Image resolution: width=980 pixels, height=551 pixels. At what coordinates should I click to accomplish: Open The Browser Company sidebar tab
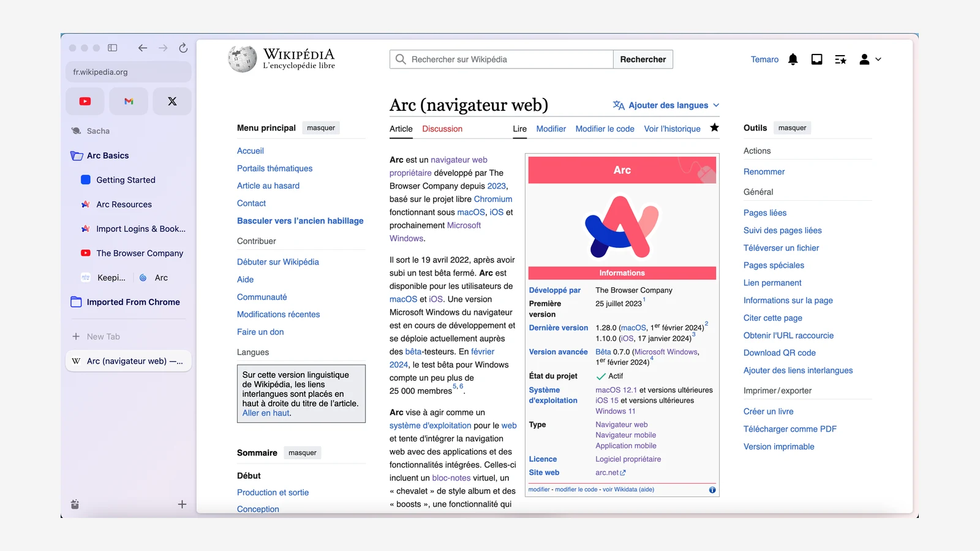click(132, 253)
